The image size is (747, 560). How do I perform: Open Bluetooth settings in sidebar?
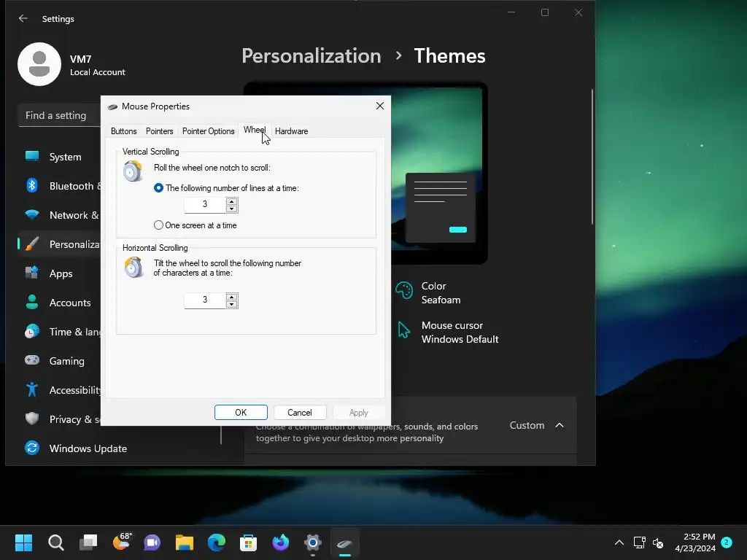tap(60, 186)
